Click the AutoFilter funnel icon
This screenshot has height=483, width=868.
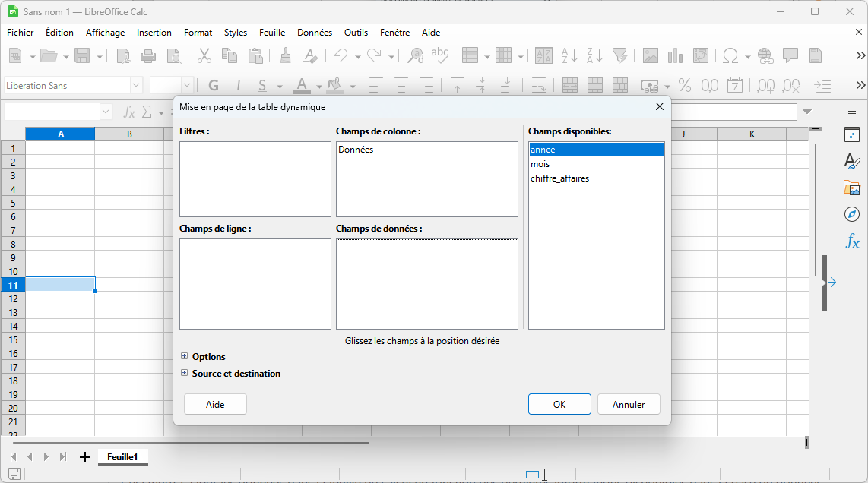620,55
